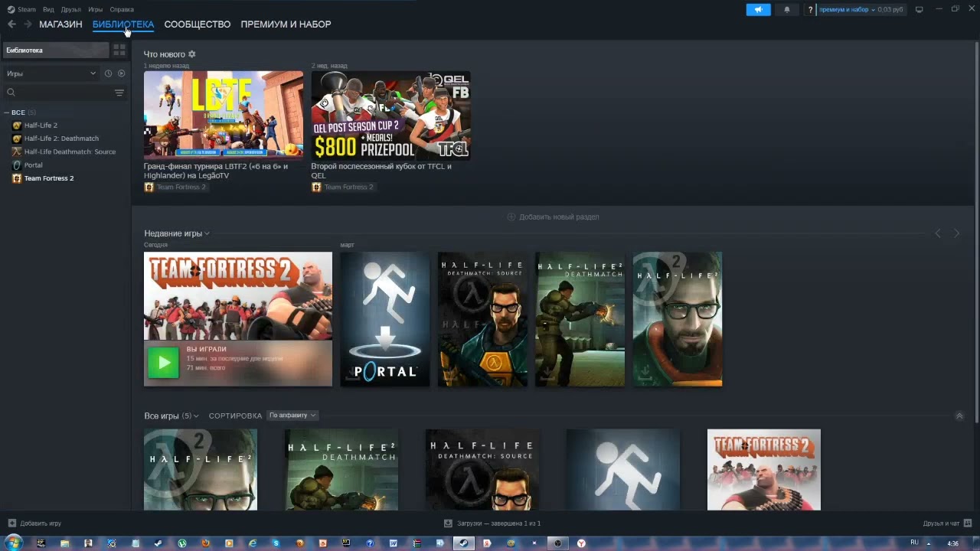Open the Справка menu
Viewport: 980px width, 551px height.
click(122, 9)
